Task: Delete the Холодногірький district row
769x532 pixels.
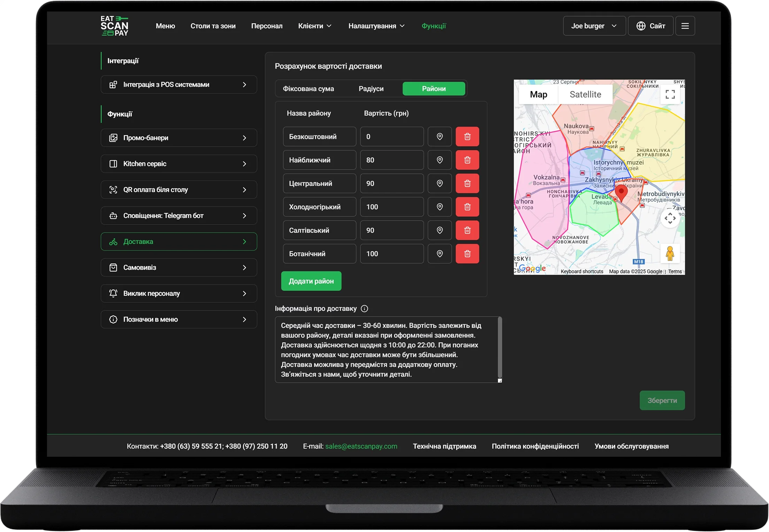Action: coord(467,207)
